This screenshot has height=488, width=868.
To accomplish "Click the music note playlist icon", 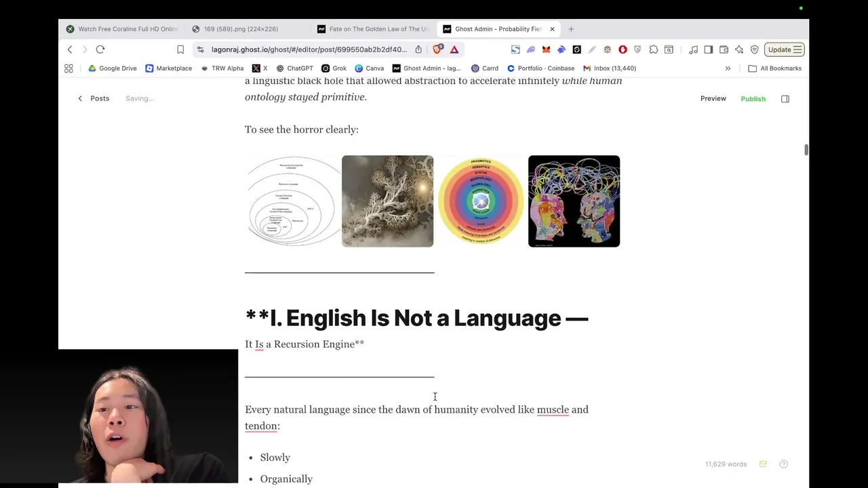I will pyautogui.click(x=693, y=49).
